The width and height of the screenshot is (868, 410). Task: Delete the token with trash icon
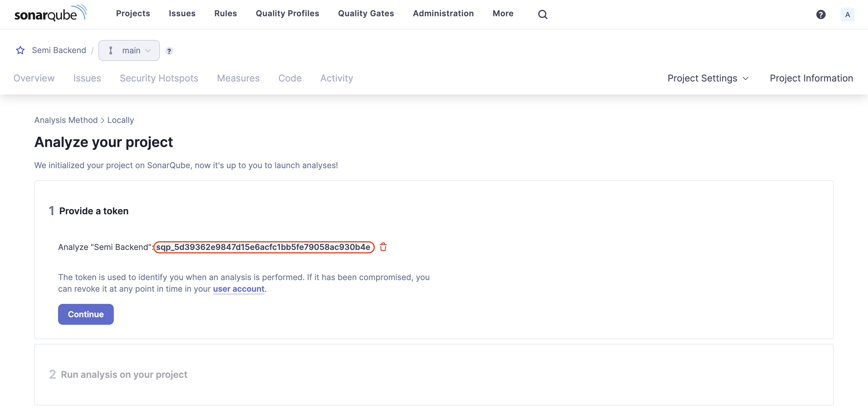pos(383,247)
